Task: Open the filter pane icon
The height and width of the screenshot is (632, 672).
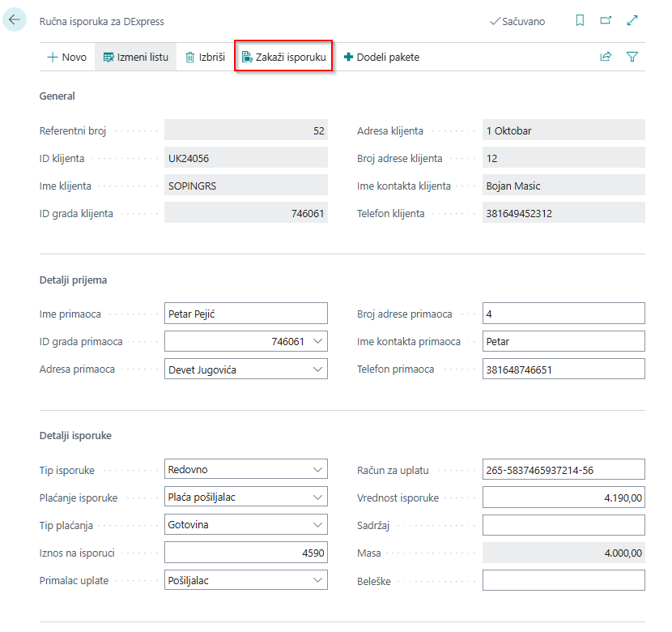Action: [632, 58]
